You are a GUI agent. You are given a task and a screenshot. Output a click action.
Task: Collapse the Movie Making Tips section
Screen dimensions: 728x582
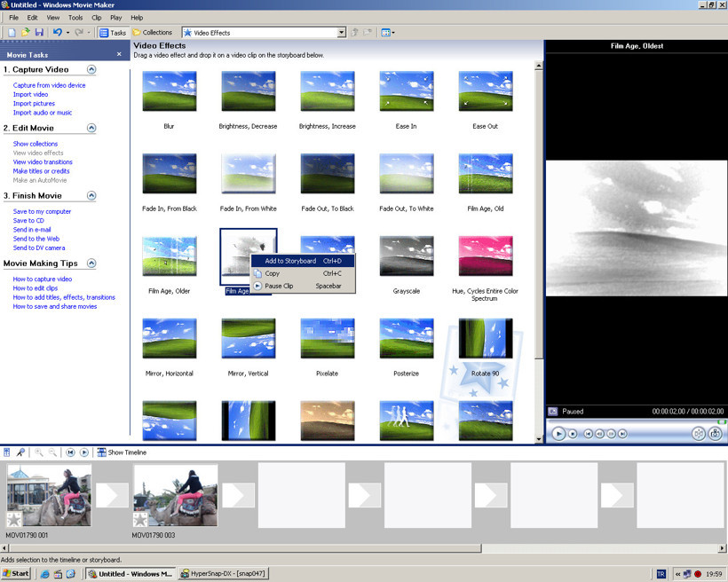(91, 263)
